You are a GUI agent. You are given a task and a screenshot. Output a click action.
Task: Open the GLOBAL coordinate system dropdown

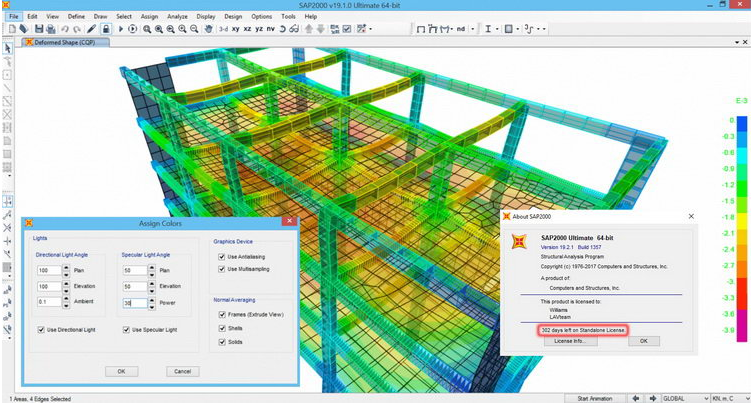pos(685,398)
